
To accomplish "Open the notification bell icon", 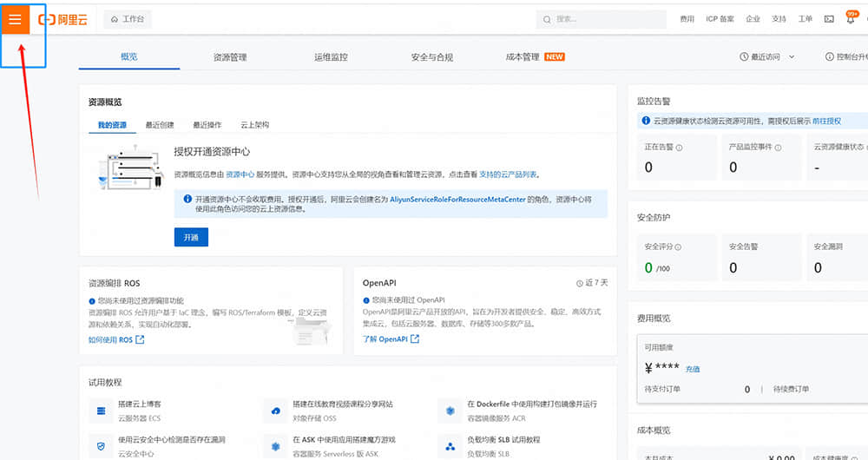I will tap(851, 18).
